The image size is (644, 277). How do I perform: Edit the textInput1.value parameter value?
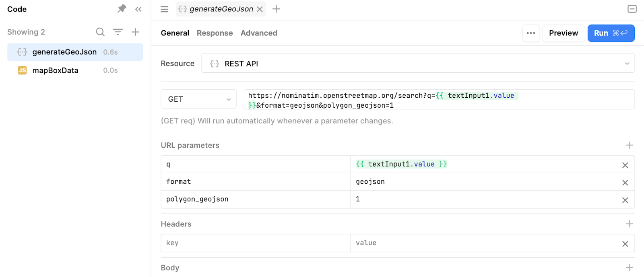(485, 164)
